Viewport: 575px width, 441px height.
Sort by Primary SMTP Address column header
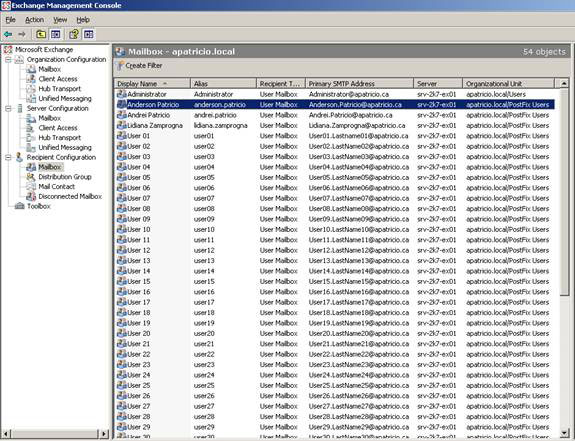(359, 84)
